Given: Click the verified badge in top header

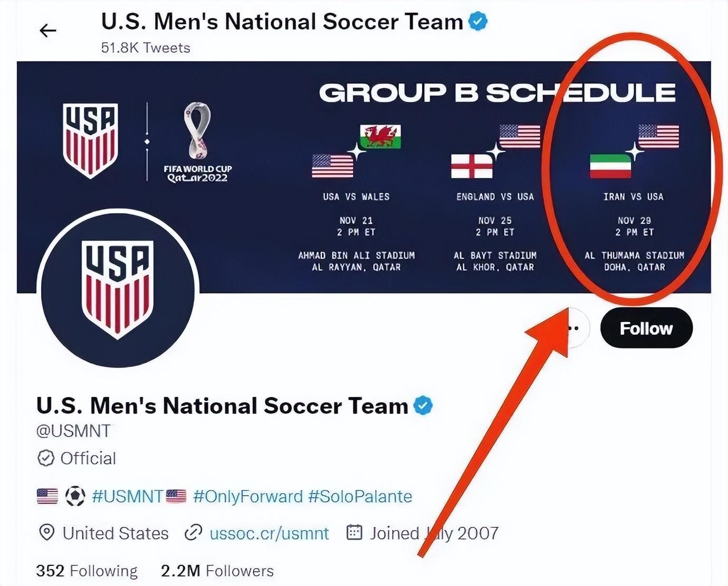Looking at the screenshot, I should tap(478, 22).
